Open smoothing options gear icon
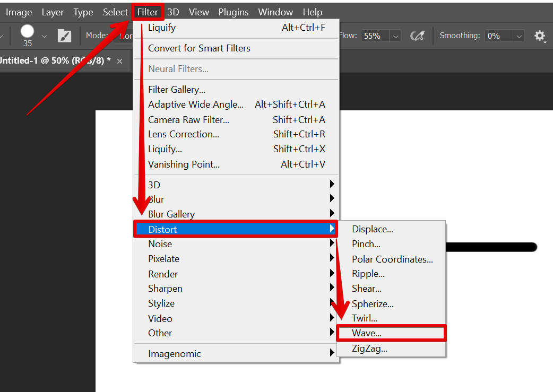Viewport: 553px width, 392px height. pos(539,36)
